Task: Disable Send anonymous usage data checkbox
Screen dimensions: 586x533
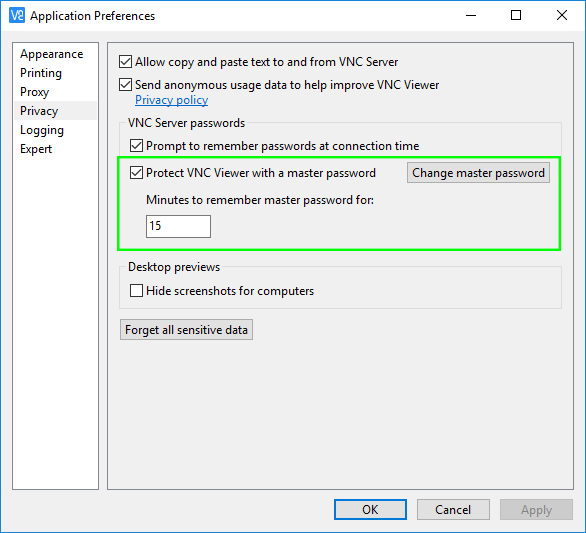Action: [x=126, y=85]
